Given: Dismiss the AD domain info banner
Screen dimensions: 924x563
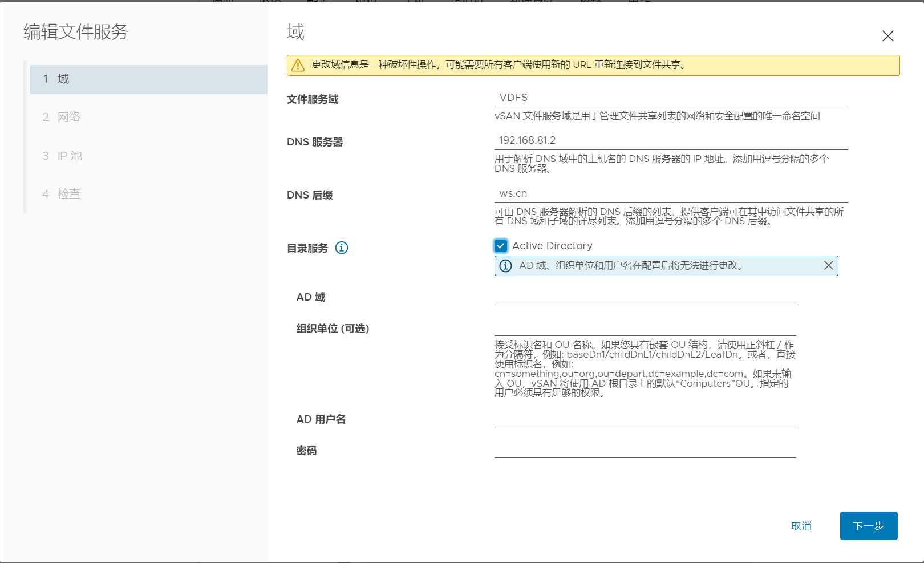Looking at the screenshot, I should (829, 265).
